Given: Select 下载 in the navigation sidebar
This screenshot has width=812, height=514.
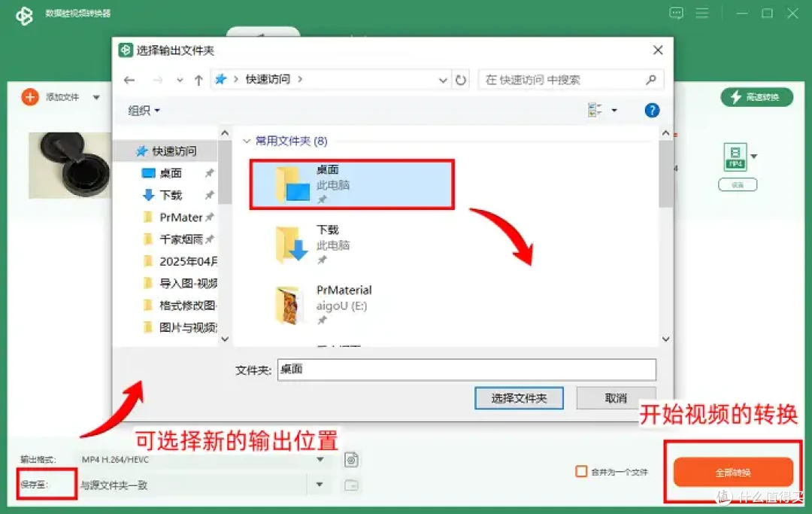Looking at the screenshot, I should click(170, 196).
